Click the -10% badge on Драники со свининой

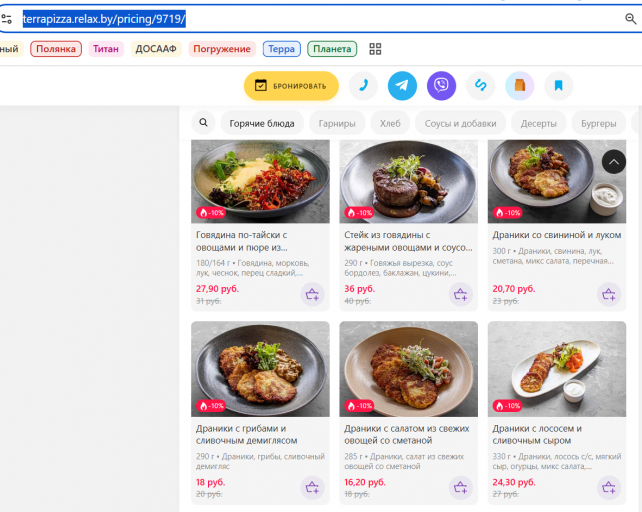point(507,213)
